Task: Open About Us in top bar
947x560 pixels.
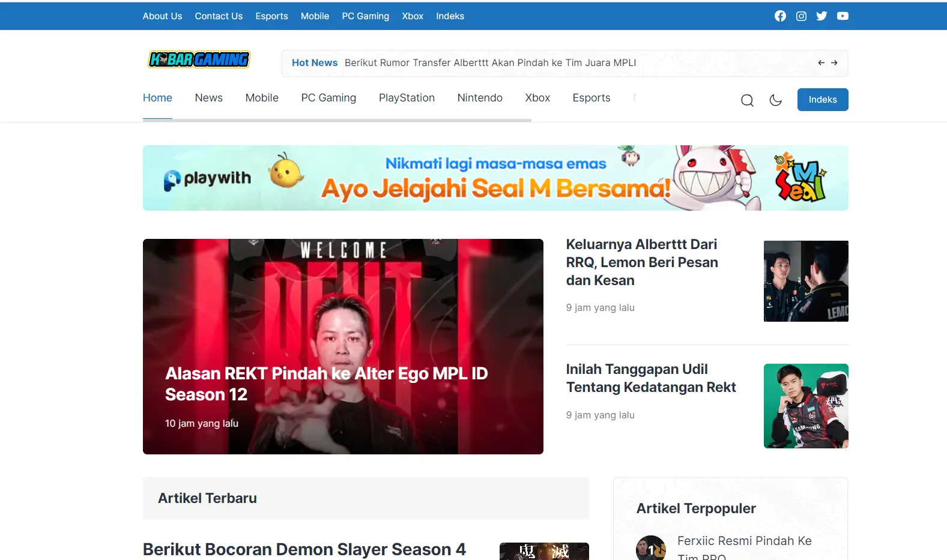Action: [162, 16]
